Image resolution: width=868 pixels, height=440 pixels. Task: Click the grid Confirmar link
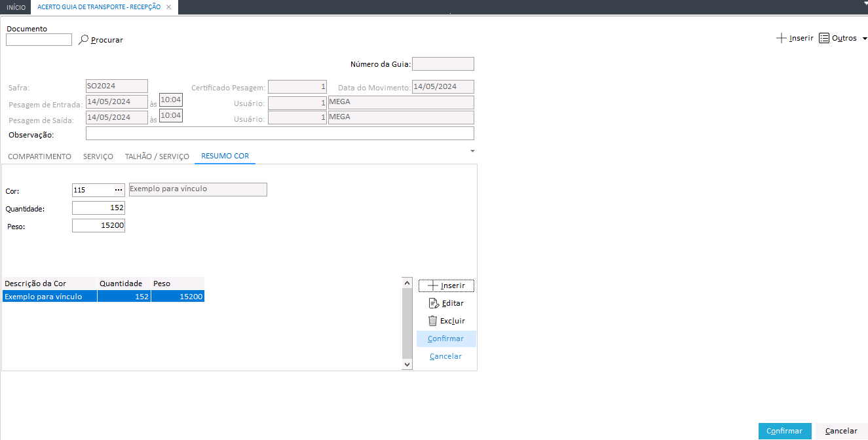(445, 339)
